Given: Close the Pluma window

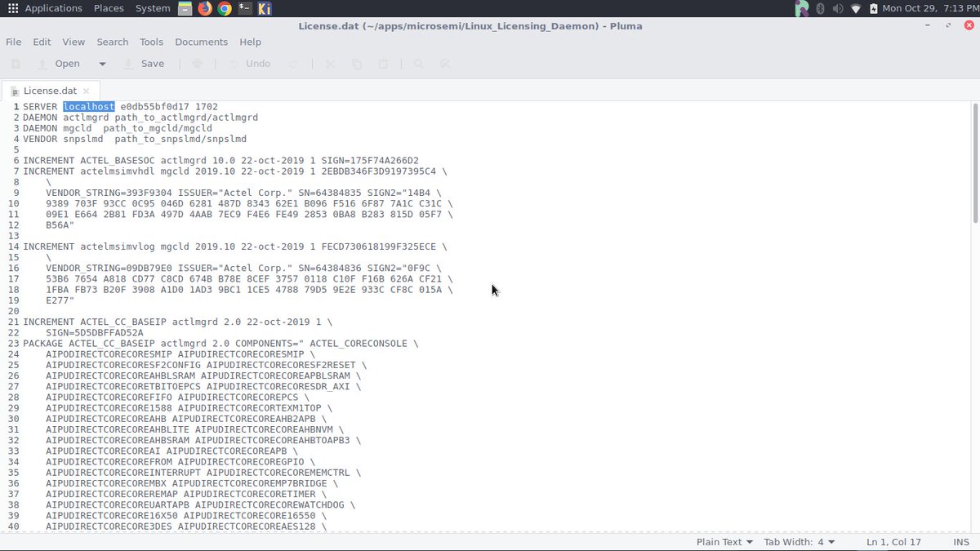Looking at the screenshot, I should [x=969, y=26].
